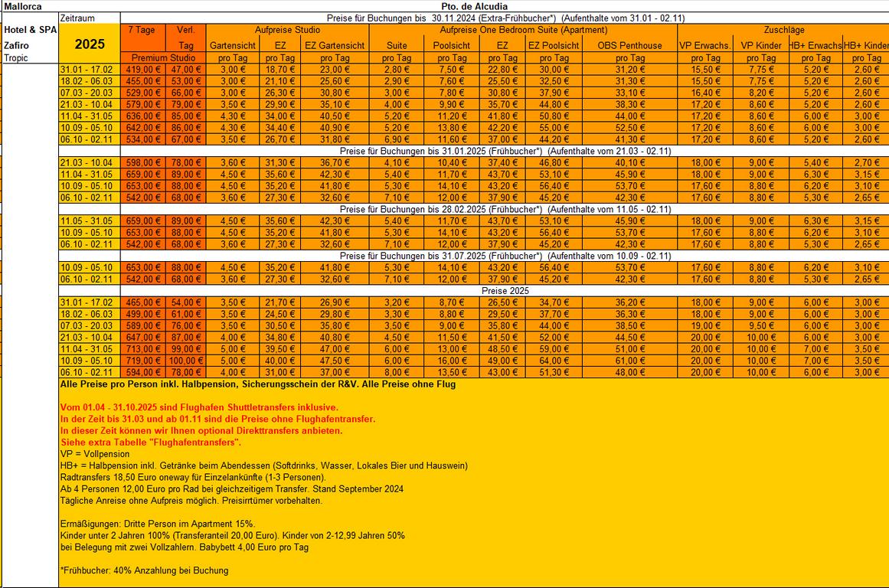This screenshot has width=889, height=588.
Task: Select the Poolsicht column header
Action: pyautogui.click(x=451, y=45)
